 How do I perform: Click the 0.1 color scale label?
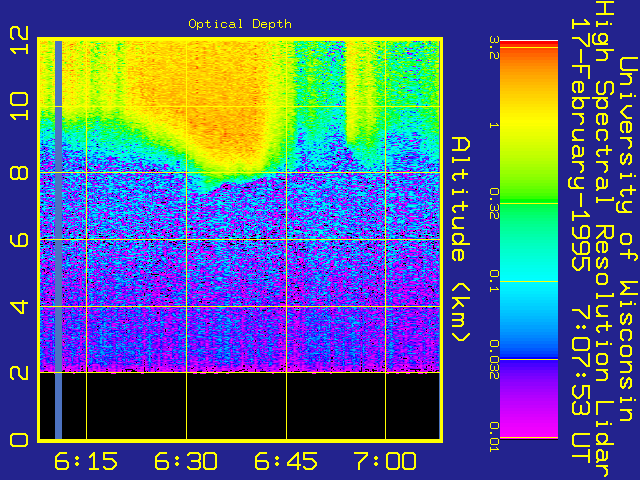[x=494, y=281]
